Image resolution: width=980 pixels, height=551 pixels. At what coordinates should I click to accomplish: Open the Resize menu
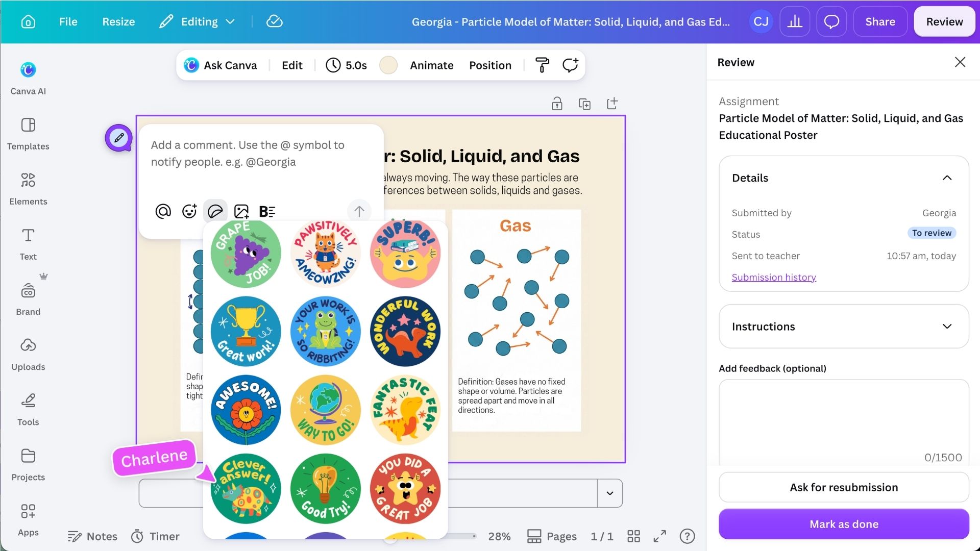pos(118,21)
